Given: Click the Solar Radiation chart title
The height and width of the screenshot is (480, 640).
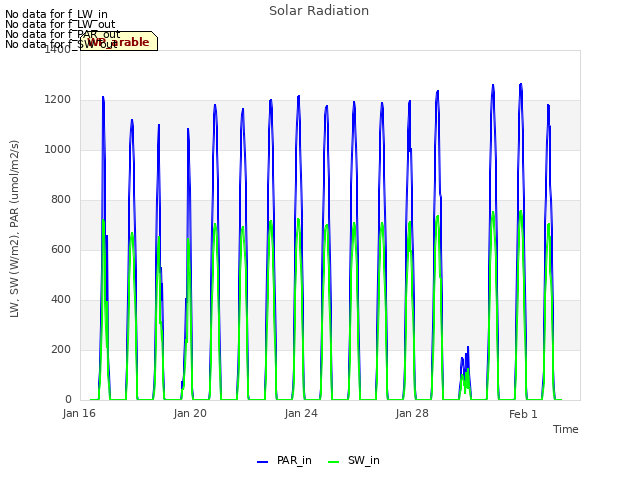Looking at the screenshot, I should pos(319,11).
